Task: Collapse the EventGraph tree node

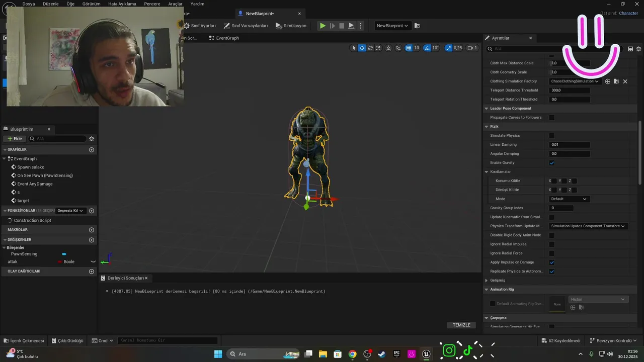Action: 5,159
